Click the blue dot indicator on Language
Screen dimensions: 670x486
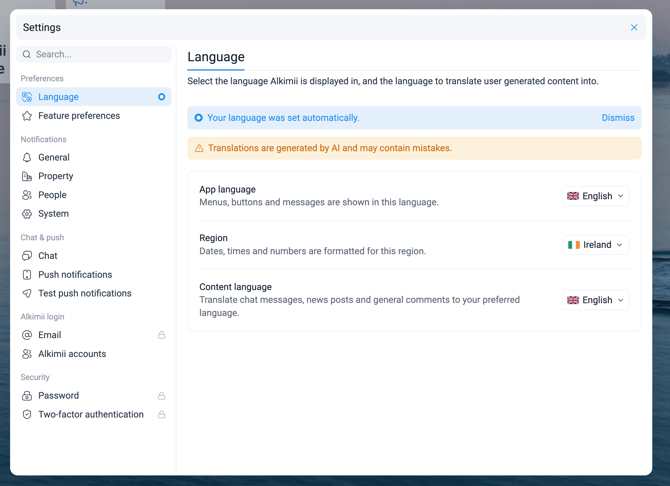(162, 97)
